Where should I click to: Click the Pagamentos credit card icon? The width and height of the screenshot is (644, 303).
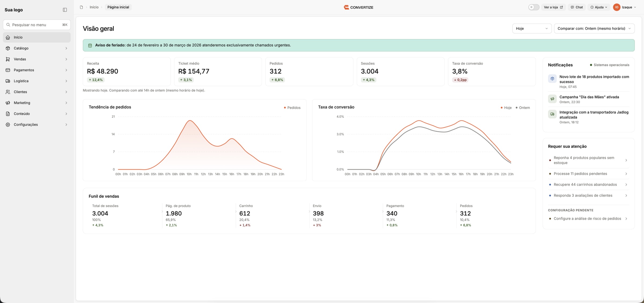(x=8, y=70)
